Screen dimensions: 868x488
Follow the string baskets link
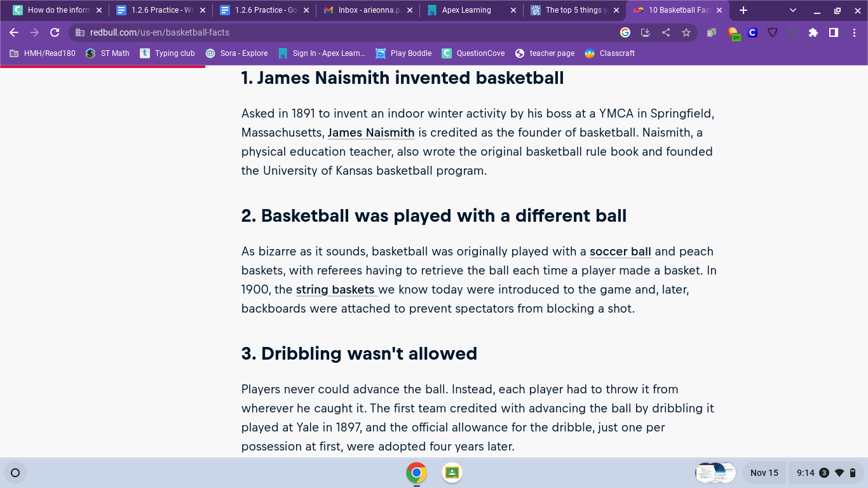tap(337, 290)
